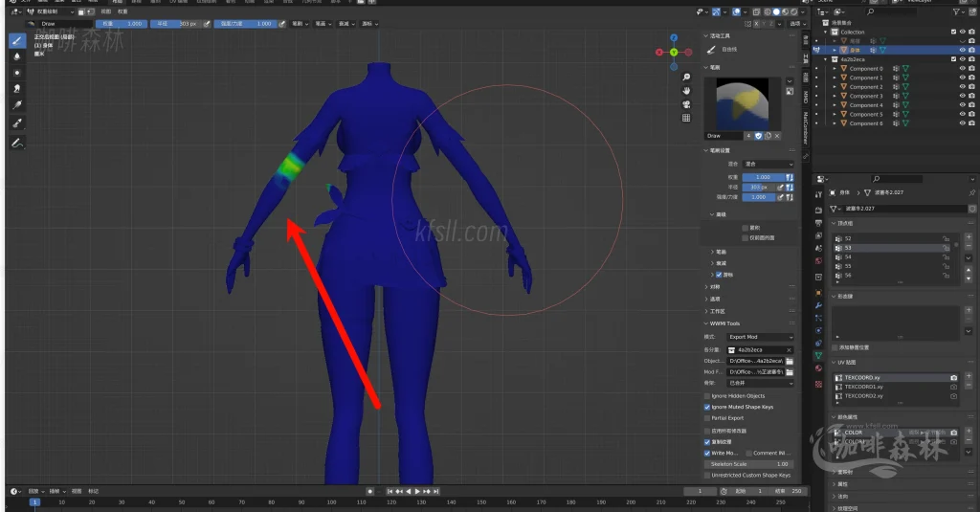Open the Object Data properties green triangle tab

[x=819, y=355]
